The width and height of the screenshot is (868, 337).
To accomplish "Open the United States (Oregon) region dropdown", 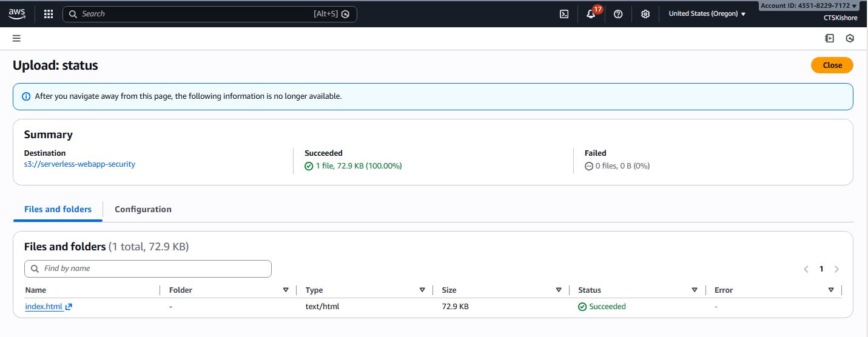I will [707, 13].
